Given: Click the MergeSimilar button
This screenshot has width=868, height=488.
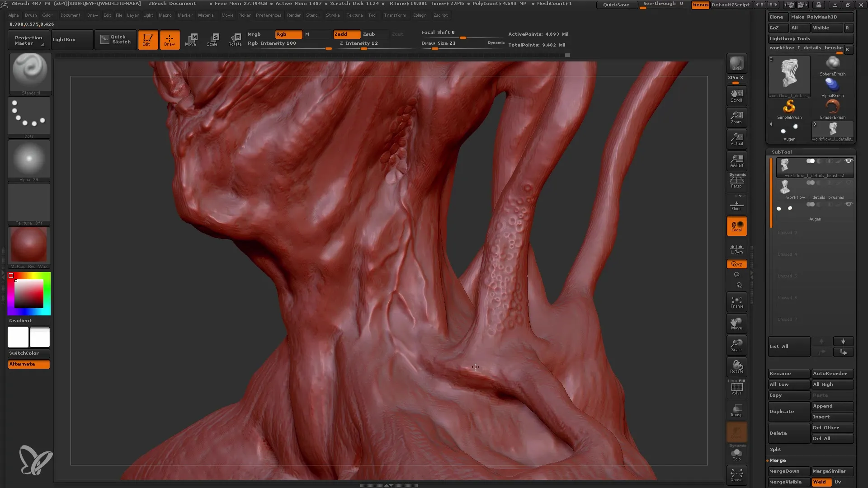Looking at the screenshot, I should click(x=830, y=471).
